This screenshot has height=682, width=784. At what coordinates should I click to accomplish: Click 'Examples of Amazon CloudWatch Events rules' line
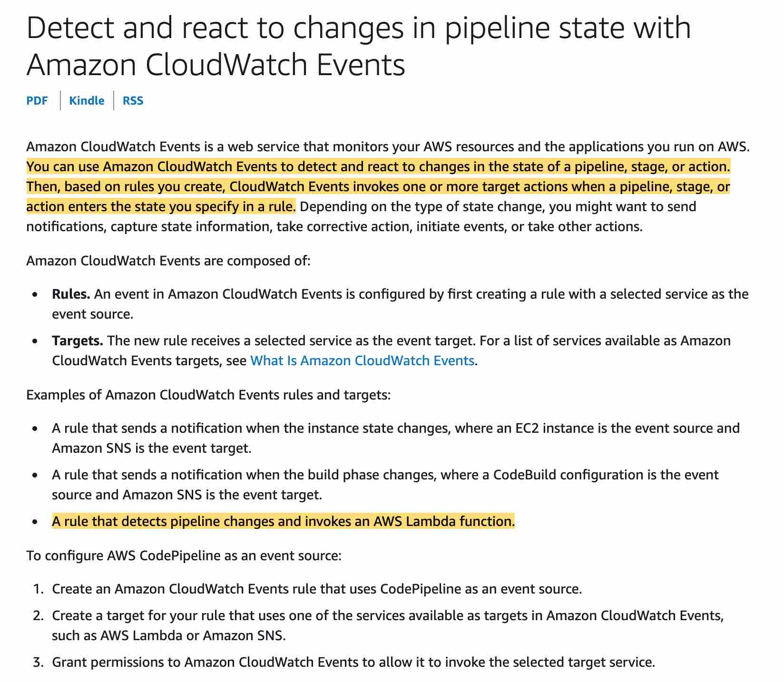coord(208,395)
